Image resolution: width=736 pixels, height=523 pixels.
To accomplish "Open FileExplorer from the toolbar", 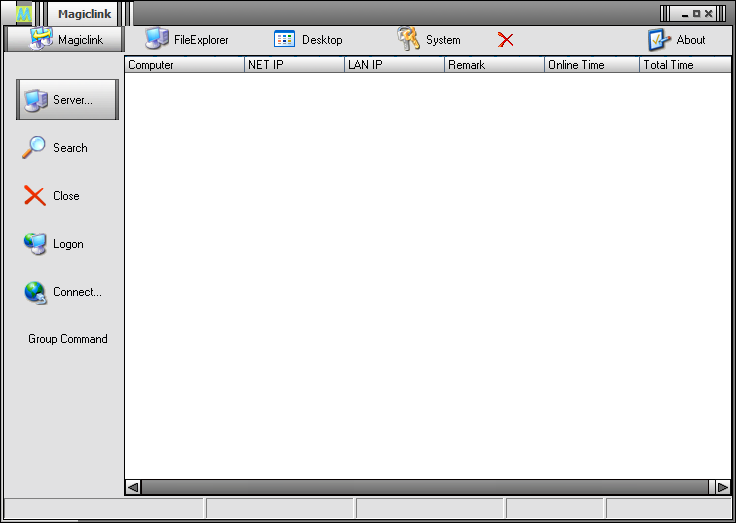I will point(157,39).
